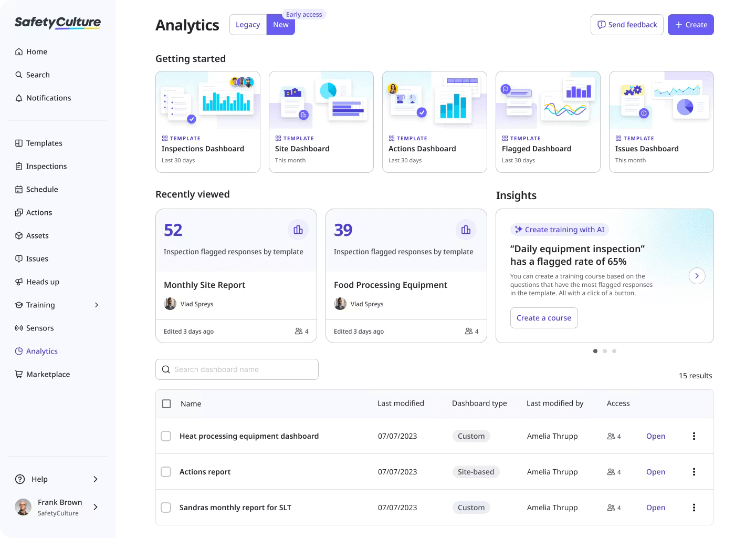
Task: Open Heads up megaphone icon in sidebar
Action: point(19,282)
